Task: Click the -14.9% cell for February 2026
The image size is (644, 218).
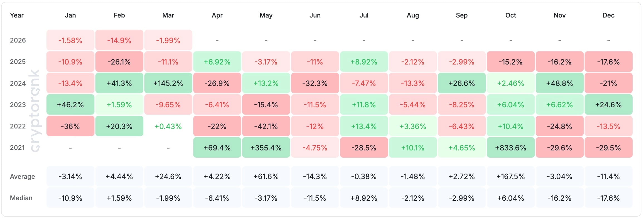Action: [x=119, y=40]
